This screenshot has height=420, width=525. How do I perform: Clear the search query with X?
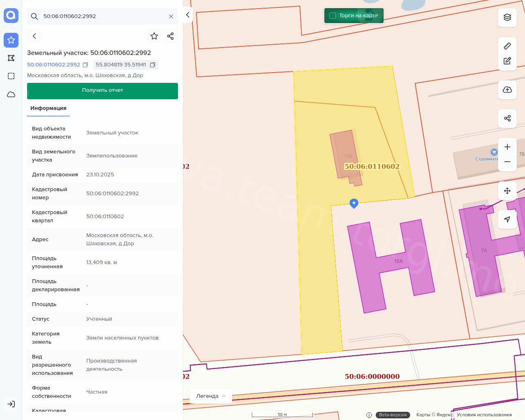pyautogui.click(x=171, y=16)
